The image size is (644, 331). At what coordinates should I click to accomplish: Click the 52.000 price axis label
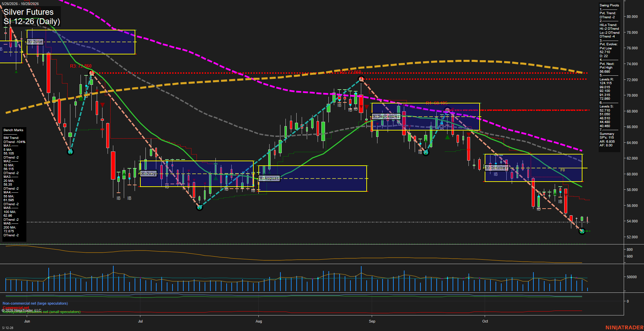[632, 237]
